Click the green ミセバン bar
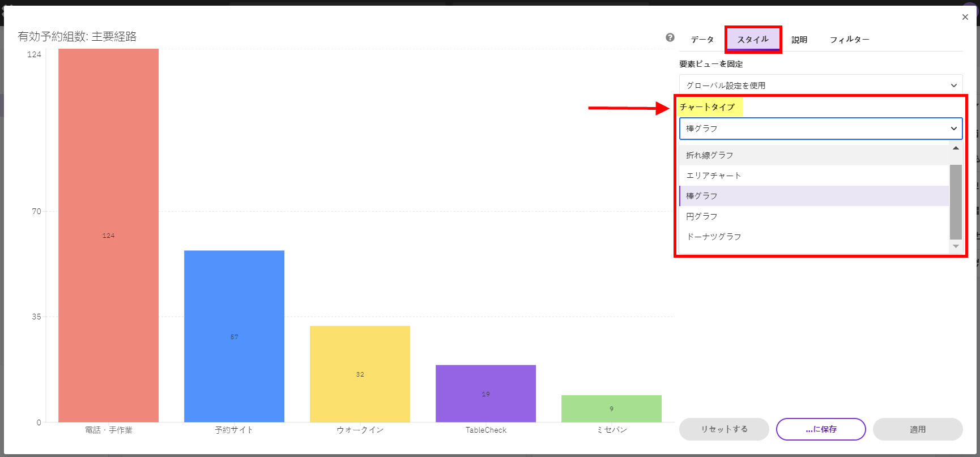The image size is (980, 457). 611,408
